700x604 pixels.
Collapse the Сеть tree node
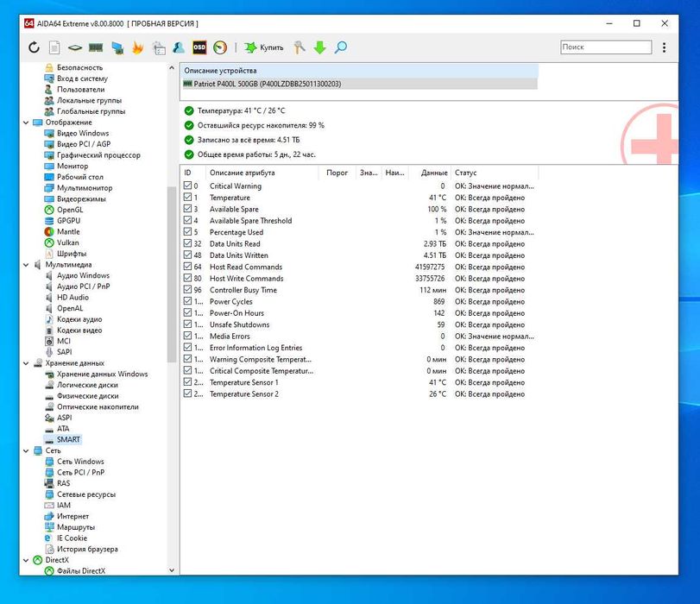(x=26, y=450)
